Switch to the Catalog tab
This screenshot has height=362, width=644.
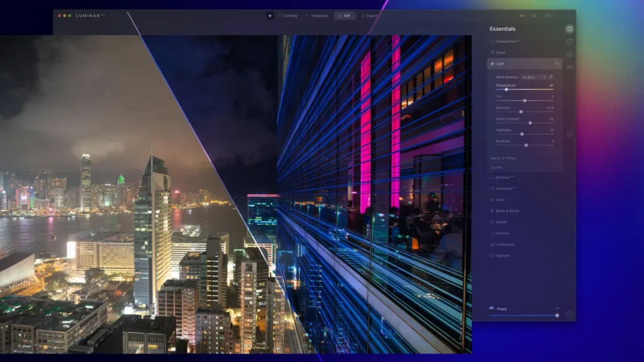pyautogui.click(x=288, y=16)
